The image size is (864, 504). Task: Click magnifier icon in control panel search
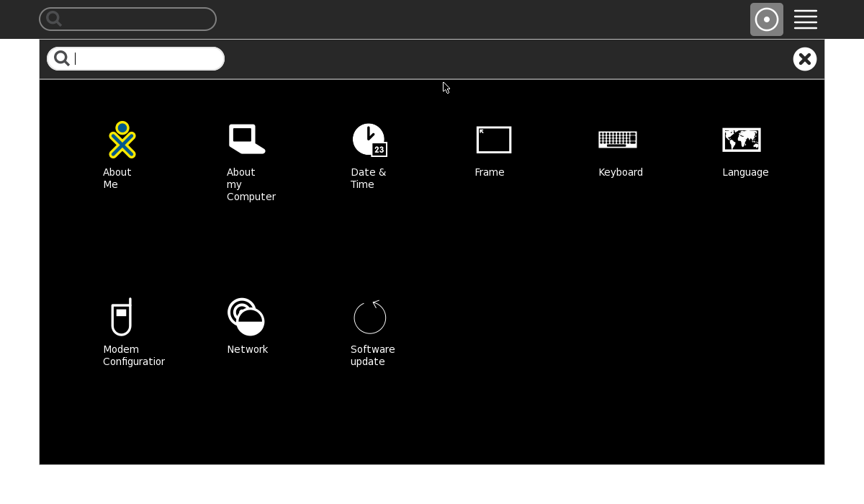(x=62, y=59)
